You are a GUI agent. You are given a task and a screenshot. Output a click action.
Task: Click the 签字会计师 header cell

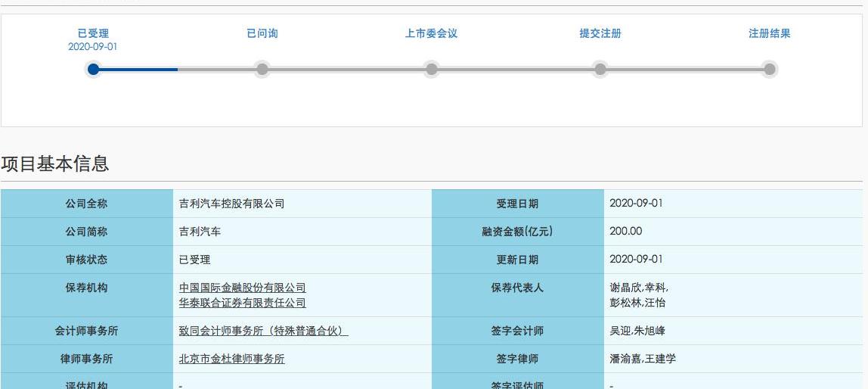[x=518, y=331]
